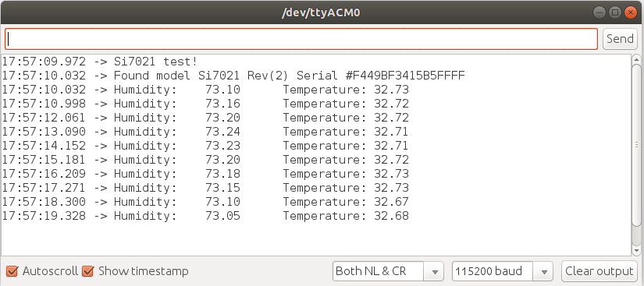Click the vertical scrollbar thumb
This screenshot has height=286, width=644.
point(637,145)
